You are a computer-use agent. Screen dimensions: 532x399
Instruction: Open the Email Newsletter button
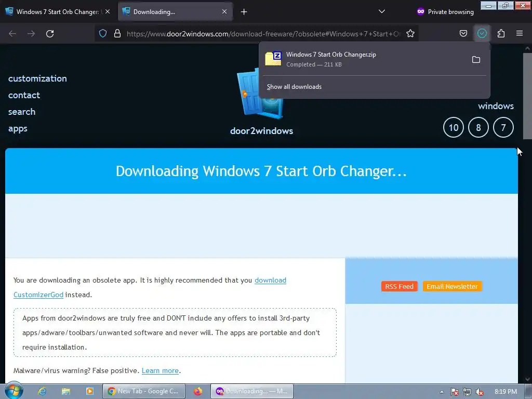click(453, 286)
